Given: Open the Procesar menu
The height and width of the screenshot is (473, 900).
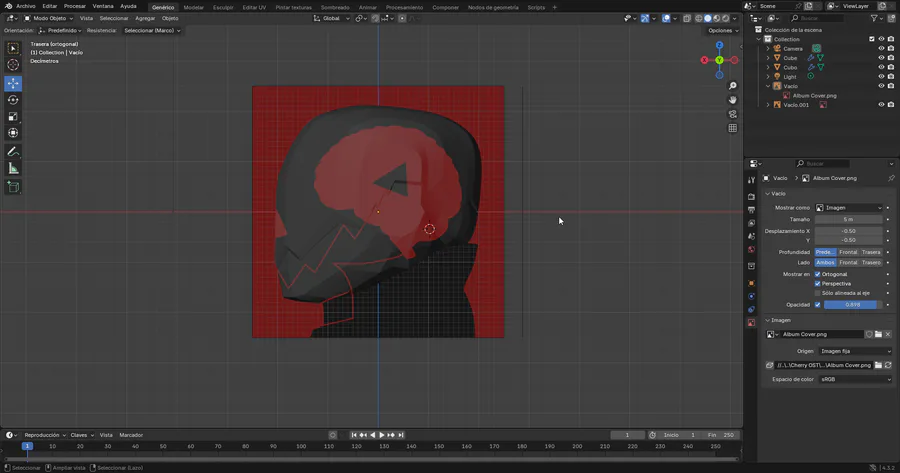Looking at the screenshot, I should 75,6.
